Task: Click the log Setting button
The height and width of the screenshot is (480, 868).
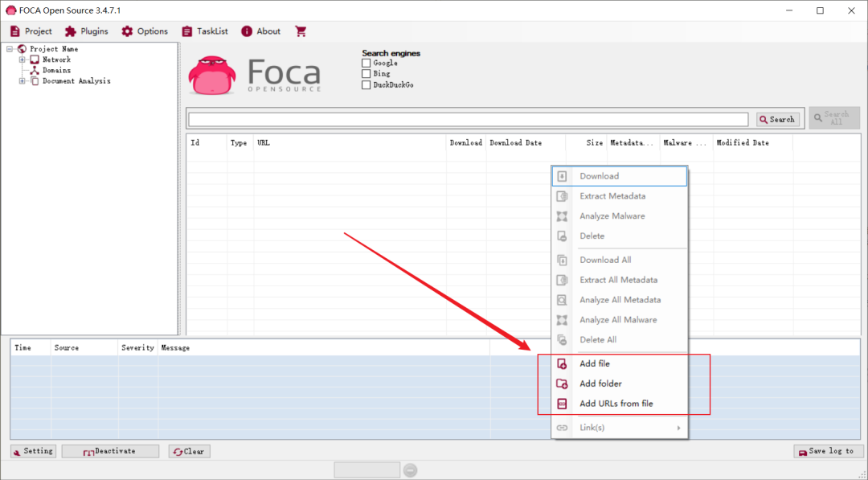Action: [x=33, y=451]
